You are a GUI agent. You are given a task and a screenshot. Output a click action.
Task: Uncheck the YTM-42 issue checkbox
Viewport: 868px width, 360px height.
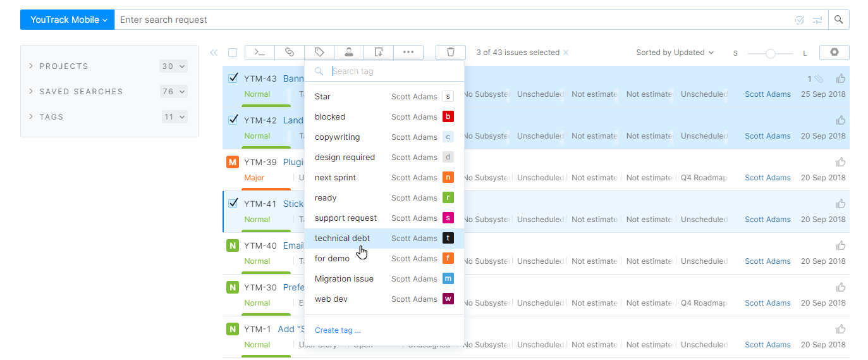pyautogui.click(x=233, y=120)
